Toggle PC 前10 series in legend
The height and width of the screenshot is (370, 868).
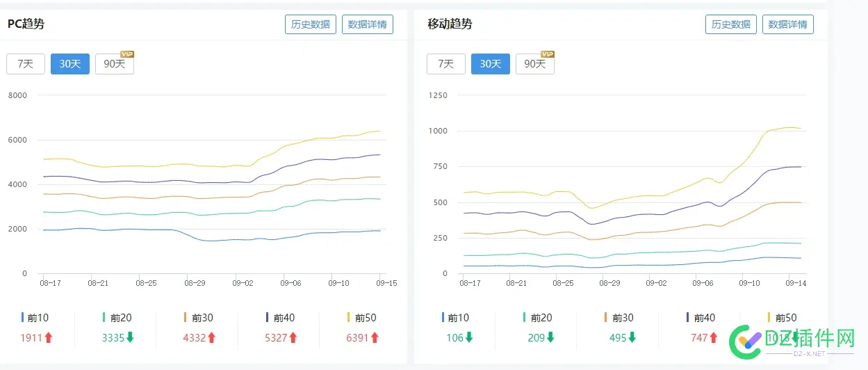35,318
